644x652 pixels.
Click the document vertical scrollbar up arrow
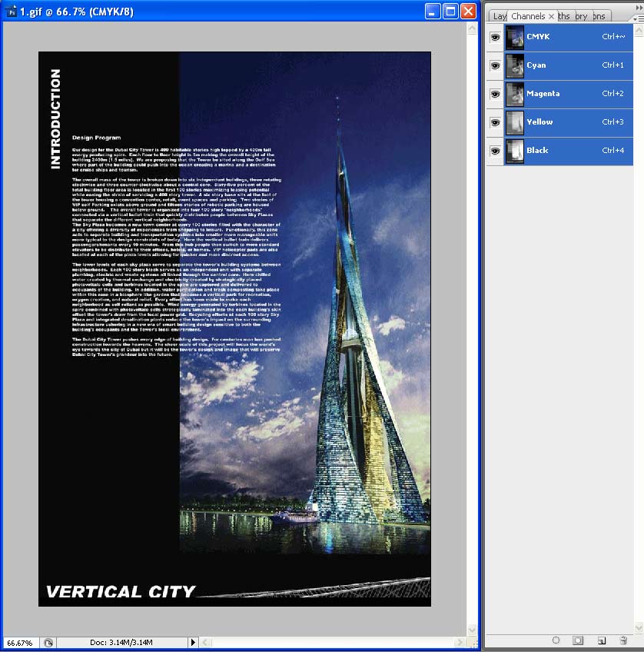pyautogui.click(x=472, y=28)
